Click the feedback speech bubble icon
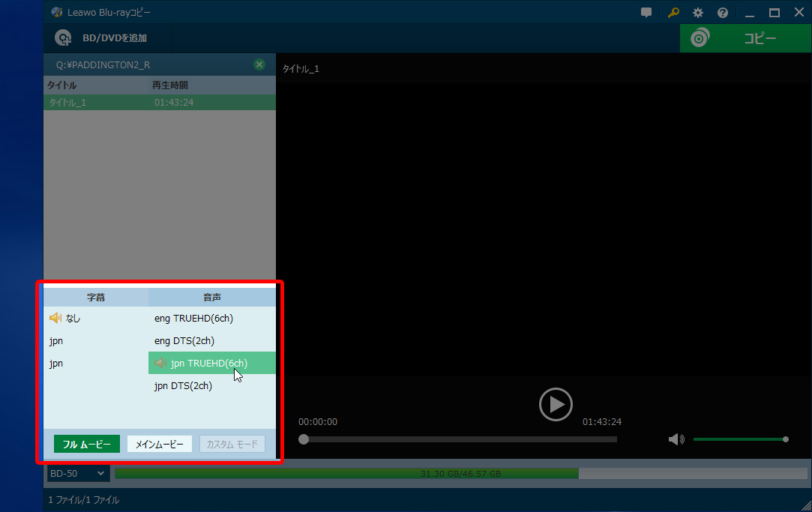The width and height of the screenshot is (812, 512). tap(646, 13)
